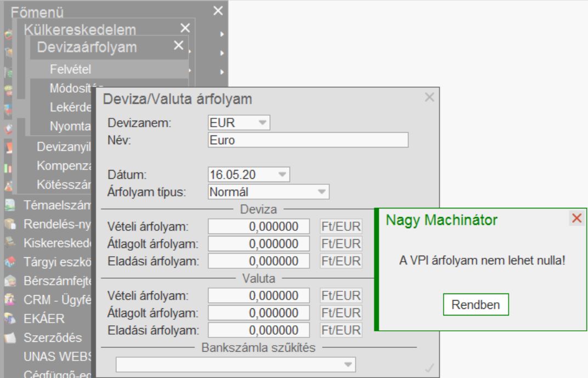Click the Rendben button in the error dialog
This screenshot has height=378, width=588.
pos(476,304)
